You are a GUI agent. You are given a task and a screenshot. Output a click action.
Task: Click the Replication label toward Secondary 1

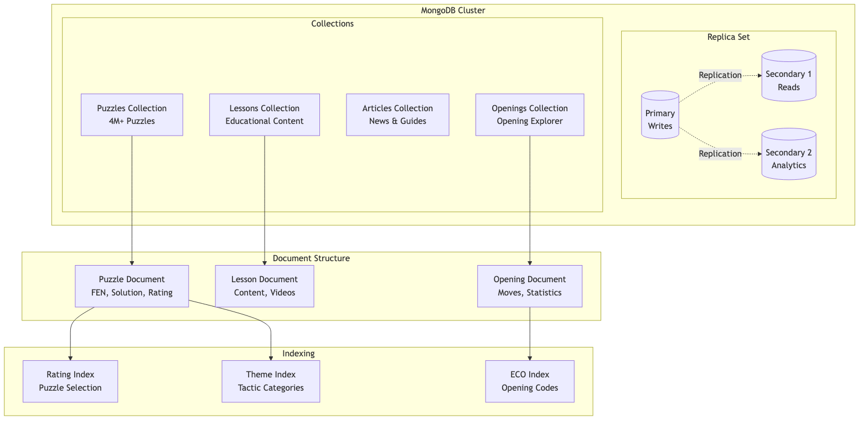click(720, 75)
